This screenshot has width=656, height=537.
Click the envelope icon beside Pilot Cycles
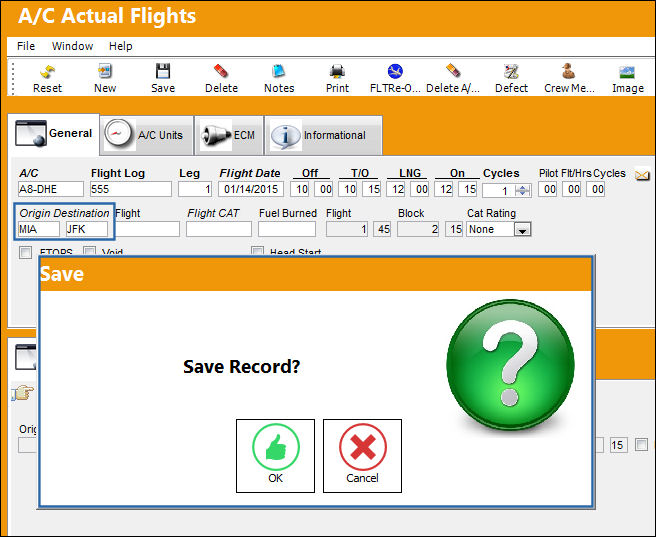click(x=642, y=175)
